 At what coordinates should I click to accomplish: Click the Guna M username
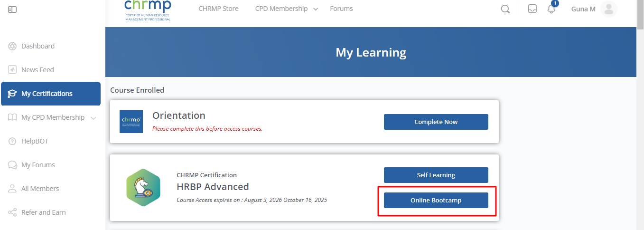(583, 9)
